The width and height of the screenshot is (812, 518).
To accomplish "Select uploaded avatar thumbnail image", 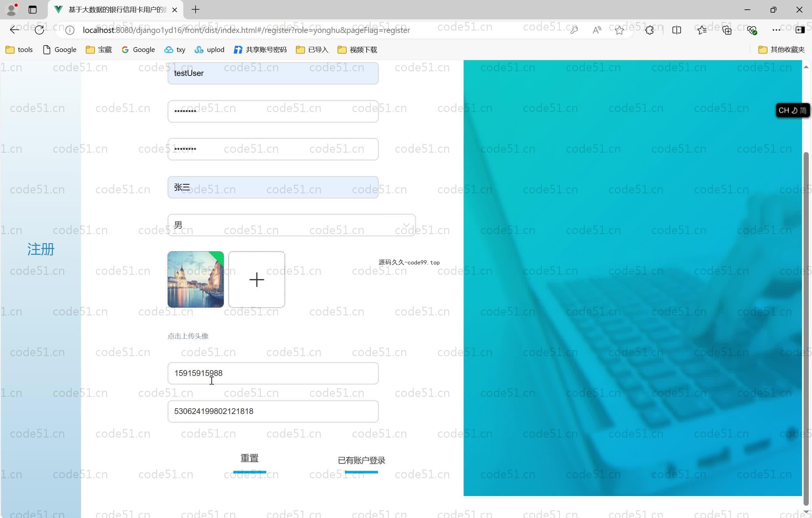I will (196, 279).
